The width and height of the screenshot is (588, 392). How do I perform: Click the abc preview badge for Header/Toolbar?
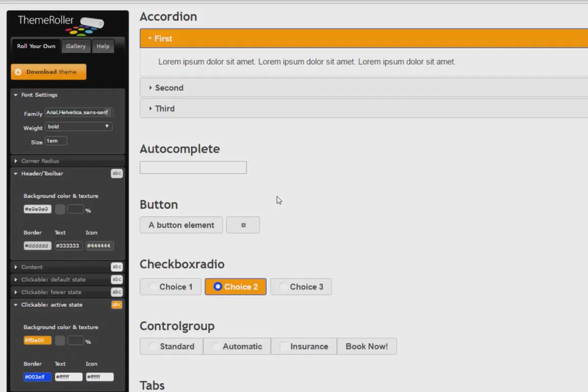(117, 173)
